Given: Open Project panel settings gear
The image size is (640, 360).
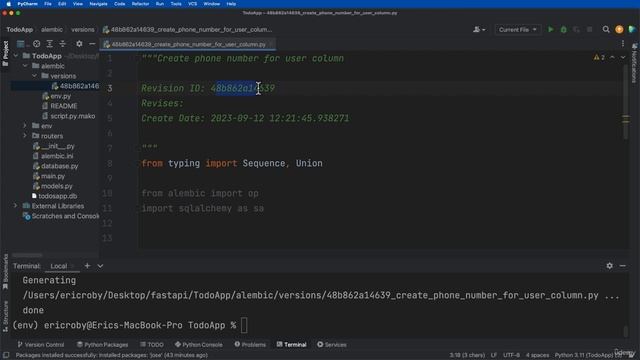Looking at the screenshot, I should (x=79, y=44).
